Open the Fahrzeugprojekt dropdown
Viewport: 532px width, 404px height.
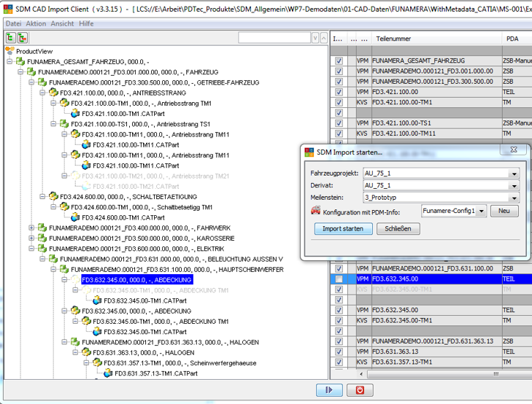click(x=514, y=174)
